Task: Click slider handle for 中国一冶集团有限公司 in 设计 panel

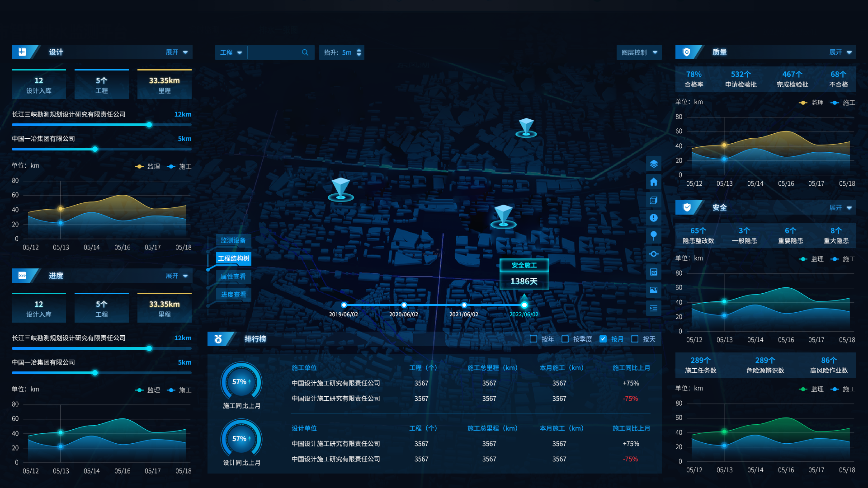Action: [x=95, y=149]
